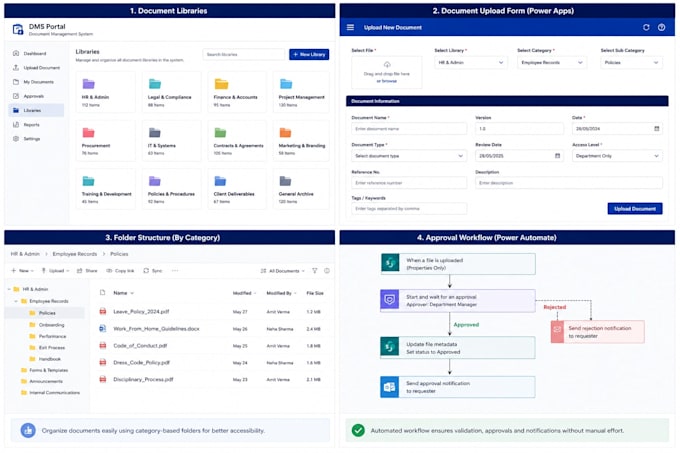Select the Performance folder in tree

pos(48,336)
